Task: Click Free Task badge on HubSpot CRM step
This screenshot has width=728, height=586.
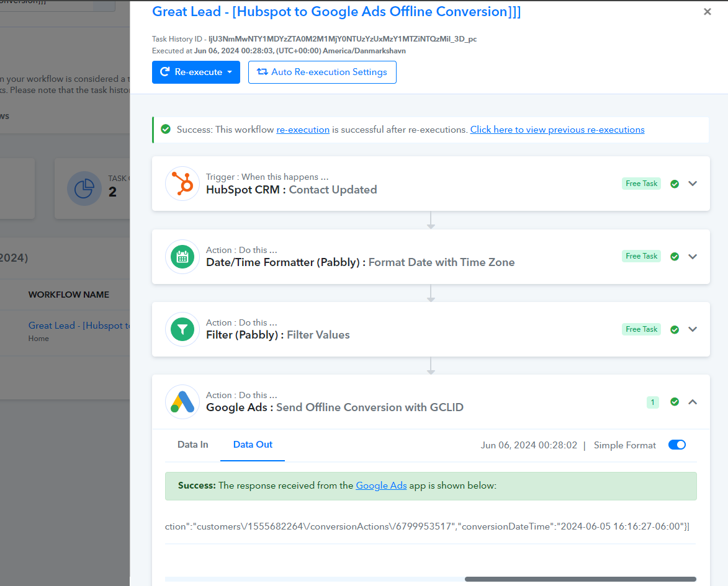Action: coord(641,184)
